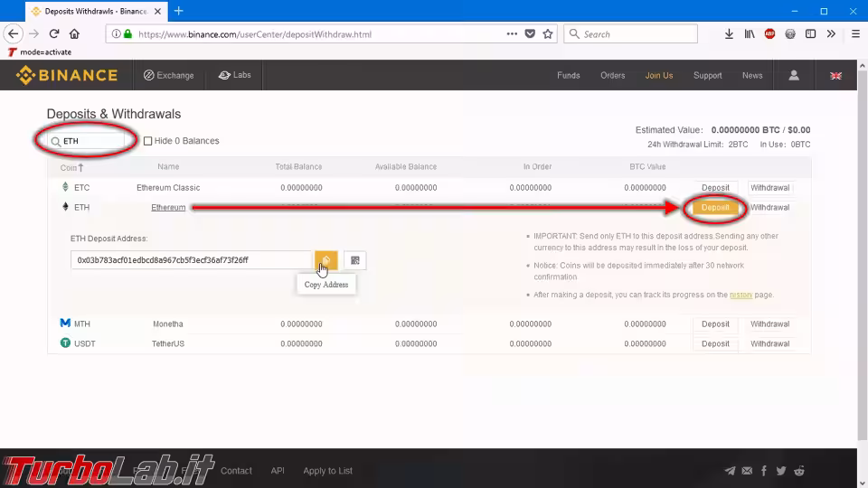Viewport: 868px width, 488px height.
Task: Open Apply to List footer link
Action: coord(327,471)
